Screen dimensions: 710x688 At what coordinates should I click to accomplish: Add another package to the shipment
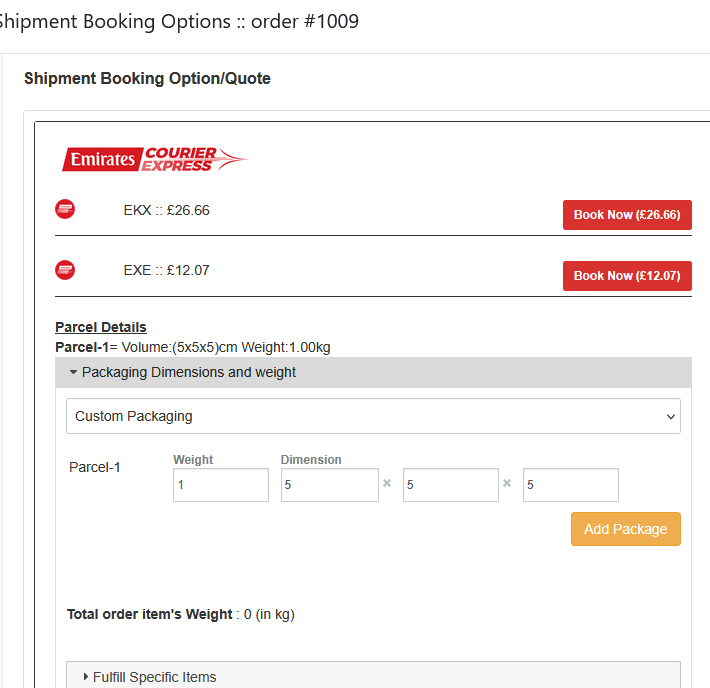tap(626, 529)
